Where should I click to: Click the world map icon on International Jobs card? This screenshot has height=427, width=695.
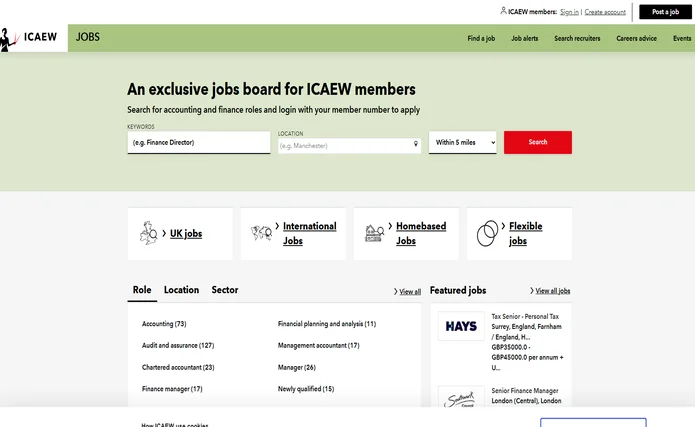(262, 232)
